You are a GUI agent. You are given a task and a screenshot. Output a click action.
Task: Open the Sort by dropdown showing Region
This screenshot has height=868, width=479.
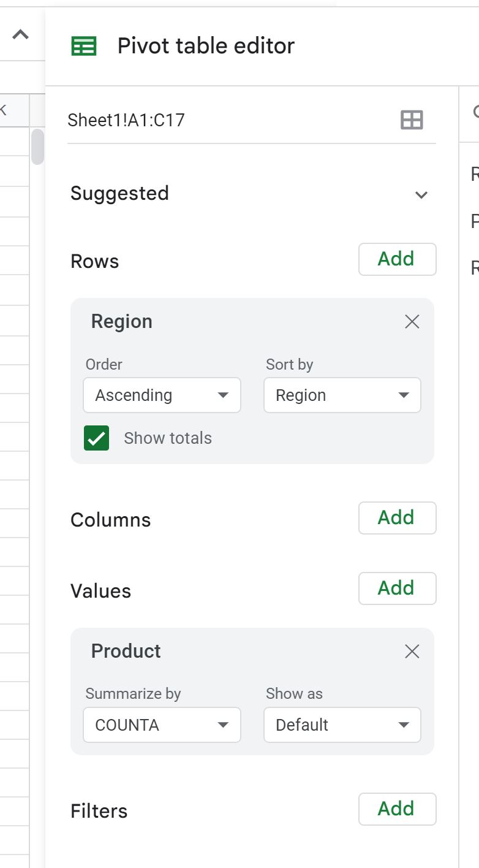click(342, 395)
